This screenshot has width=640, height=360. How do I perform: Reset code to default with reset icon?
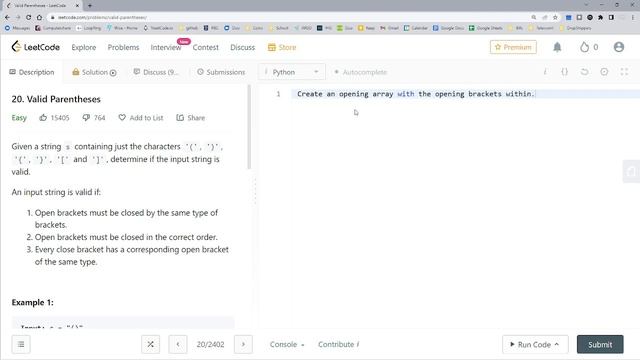point(584,72)
